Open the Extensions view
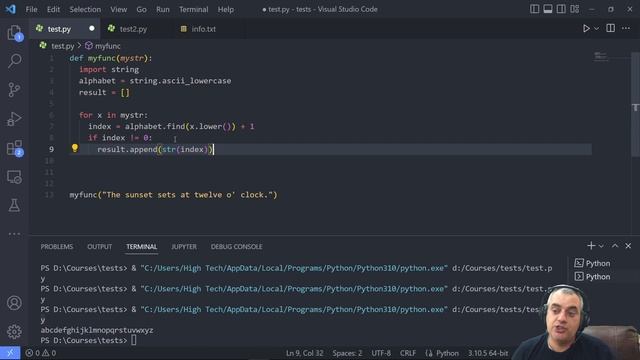This screenshot has width=640, height=360. point(14,148)
